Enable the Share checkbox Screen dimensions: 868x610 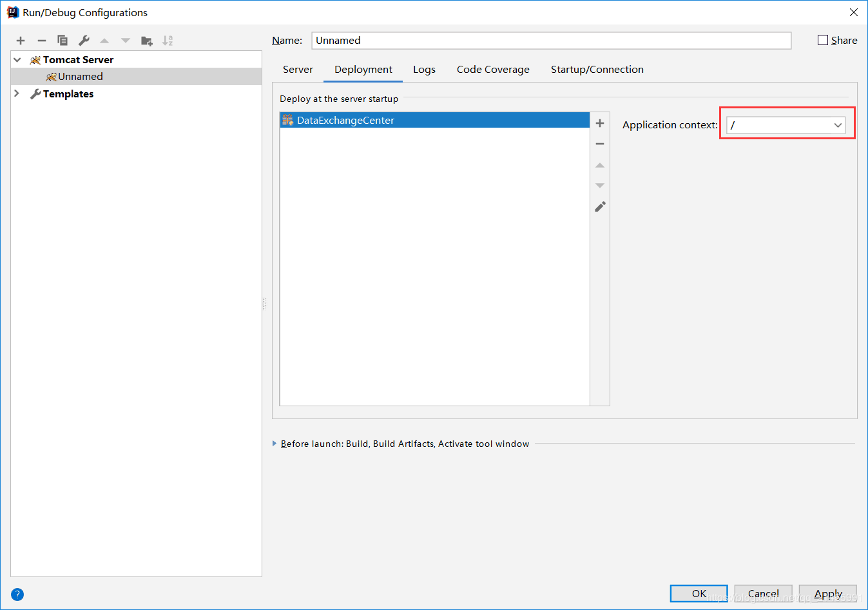tap(822, 40)
